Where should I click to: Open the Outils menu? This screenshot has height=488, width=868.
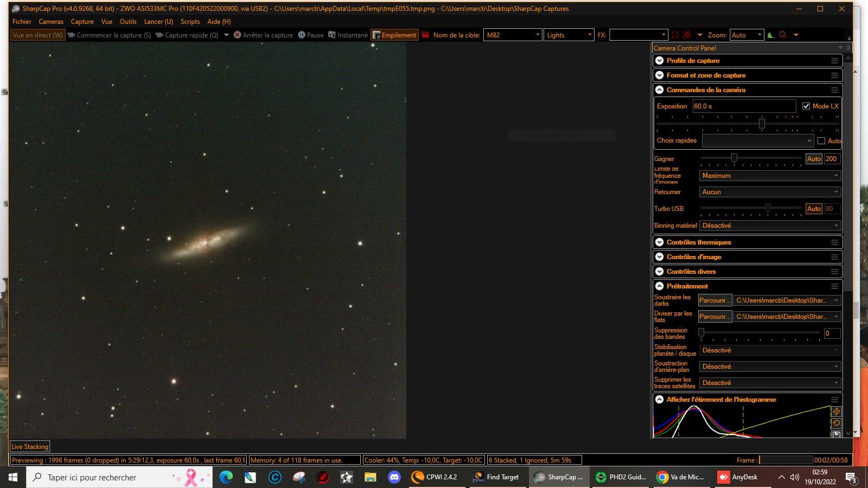tap(128, 22)
